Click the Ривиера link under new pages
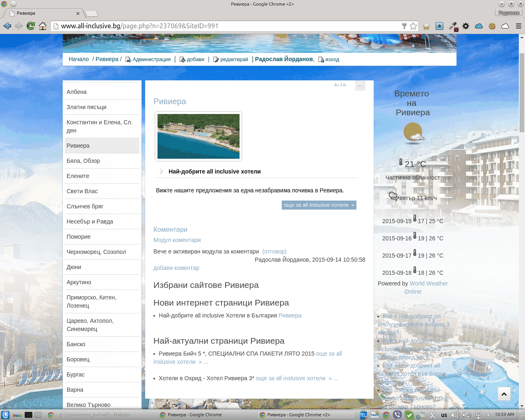 click(x=290, y=315)
